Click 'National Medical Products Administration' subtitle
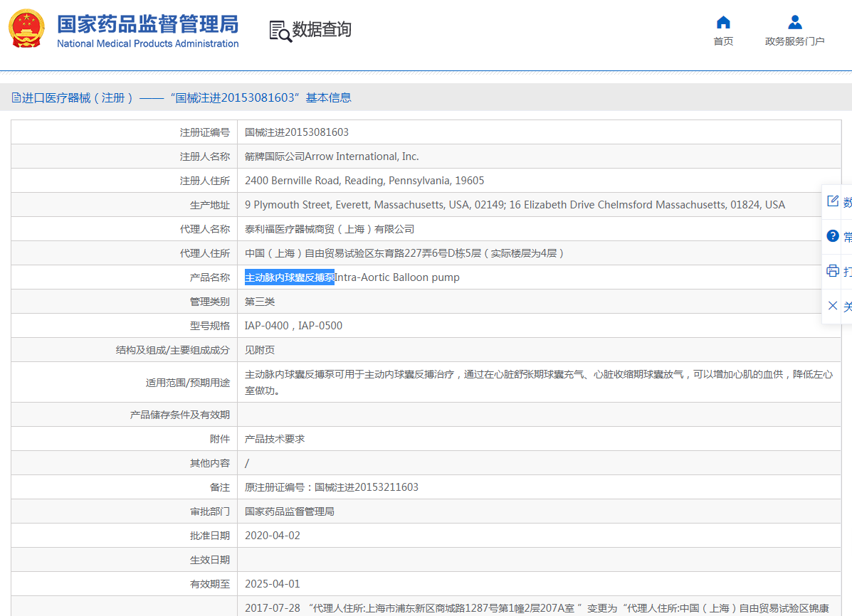This screenshot has height=616, width=852. point(148,43)
